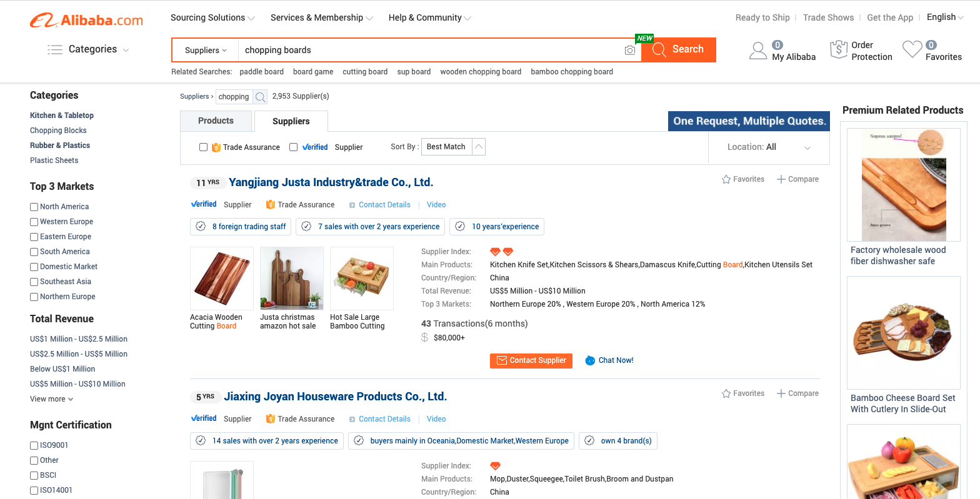Click the orange Search button
This screenshot has width=980, height=499.
click(679, 50)
